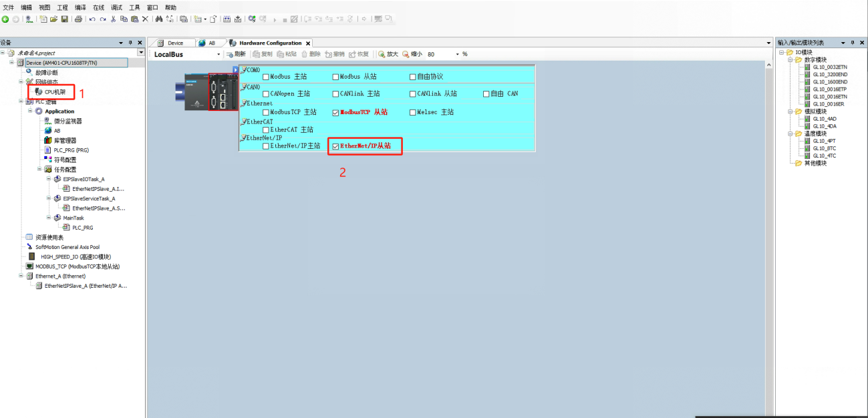This screenshot has height=418, width=868.
Task: Tick the CANopen 主站 checkbox
Action: pos(266,94)
